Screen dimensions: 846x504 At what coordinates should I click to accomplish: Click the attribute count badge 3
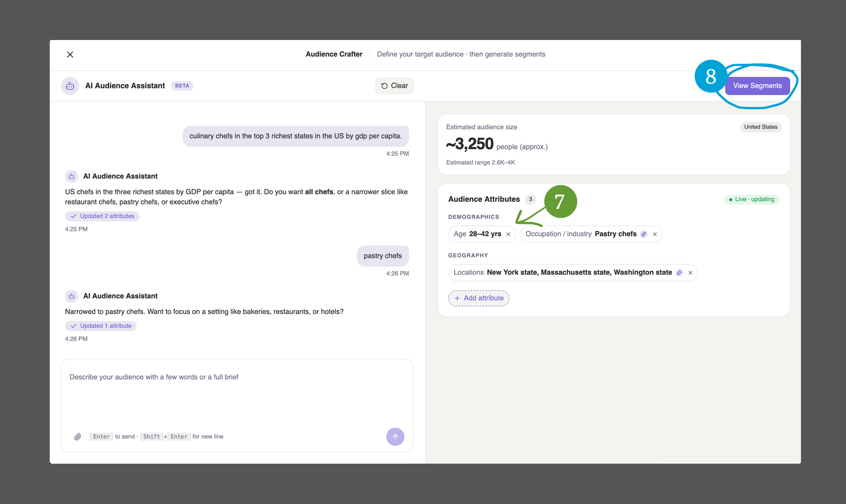(530, 199)
